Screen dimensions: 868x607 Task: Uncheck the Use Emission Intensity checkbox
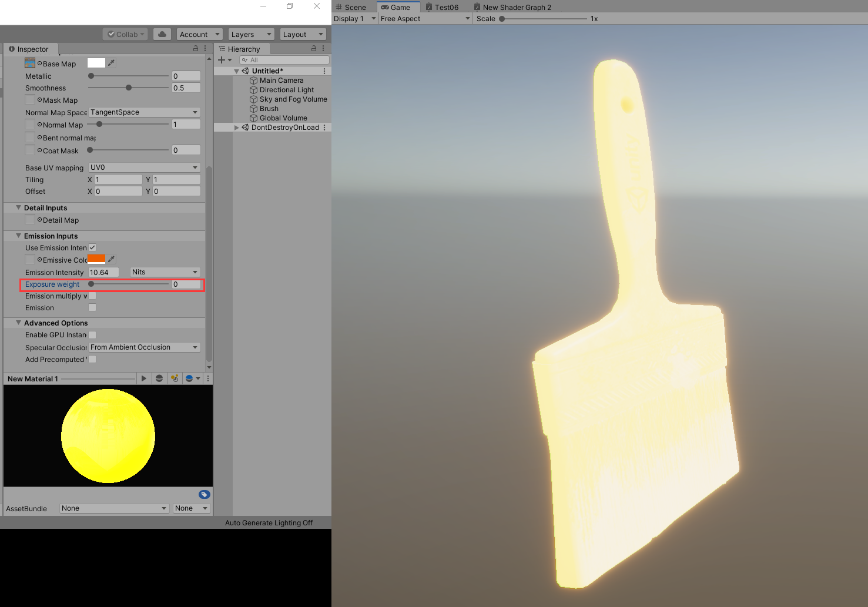92,247
